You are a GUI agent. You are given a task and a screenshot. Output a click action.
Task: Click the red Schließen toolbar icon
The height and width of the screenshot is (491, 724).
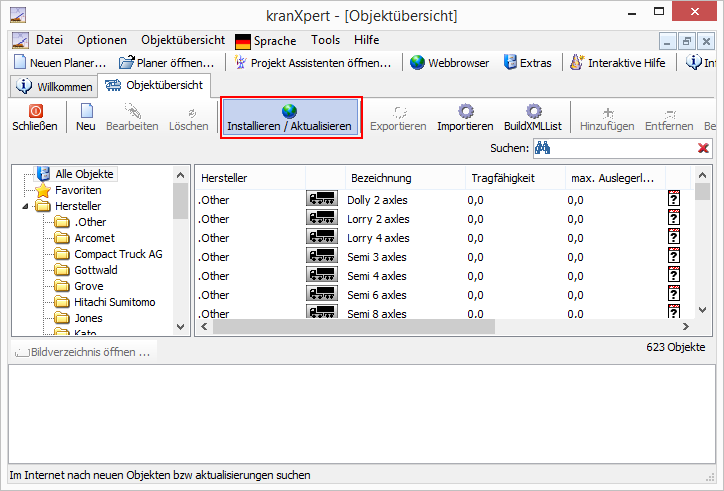35,111
